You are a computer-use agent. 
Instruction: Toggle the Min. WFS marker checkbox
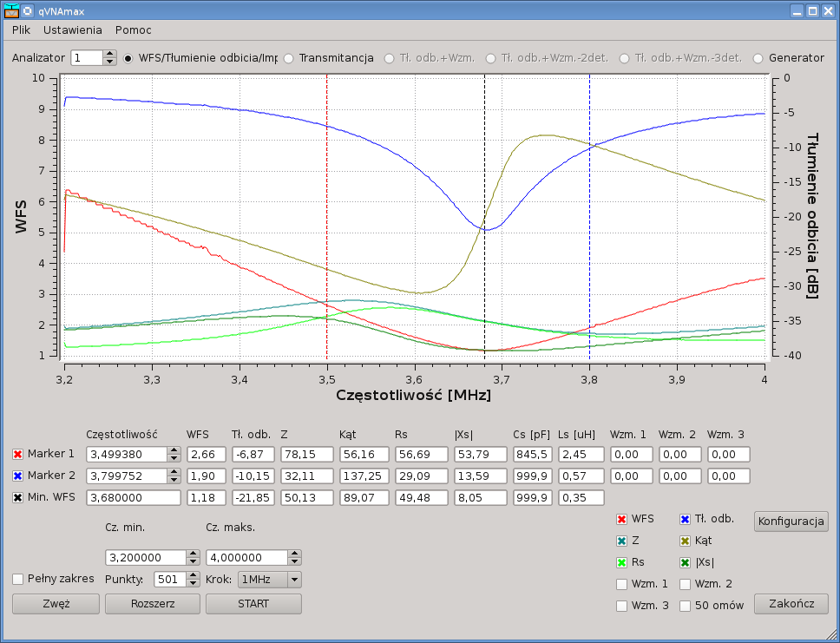(17, 497)
